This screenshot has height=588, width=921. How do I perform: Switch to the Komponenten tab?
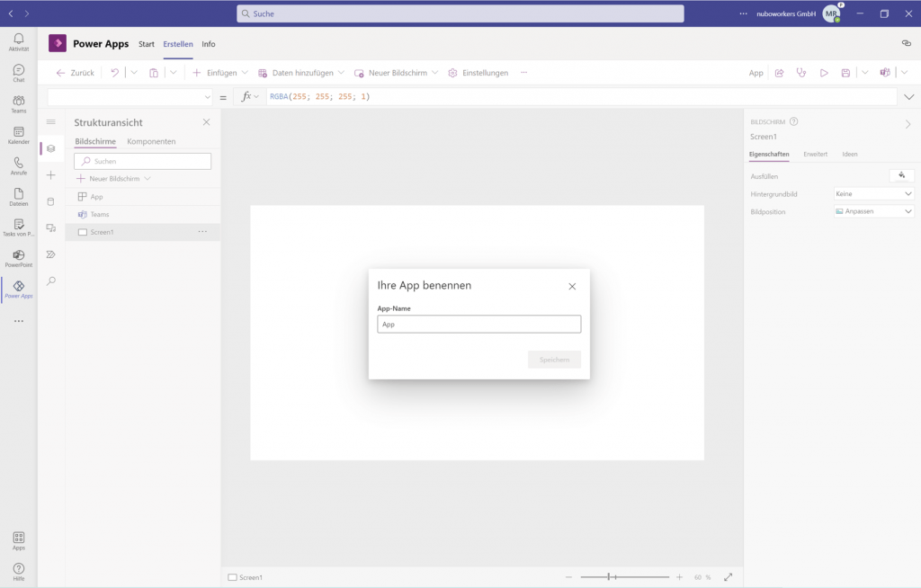tap(151, 142)
